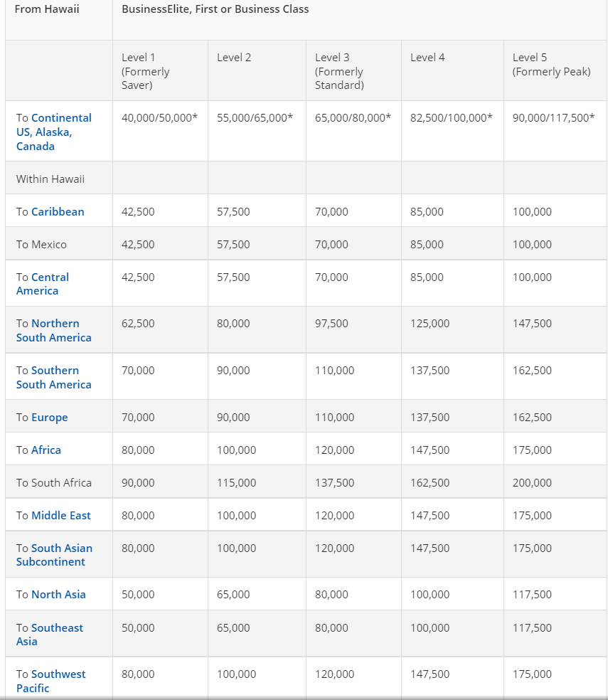Select the 40,000/50,000* Level 1 cell
Image resolution: width=608 pixels, height=700 pixels.
[x=159, y=118]
